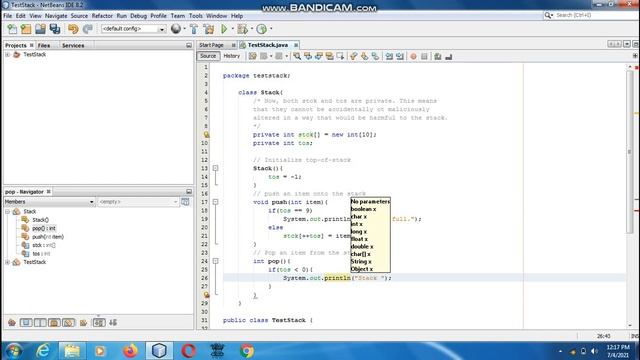The image size is (640, 360).
Task: Open the Tools menu
Action: click(x=196, y=16)
